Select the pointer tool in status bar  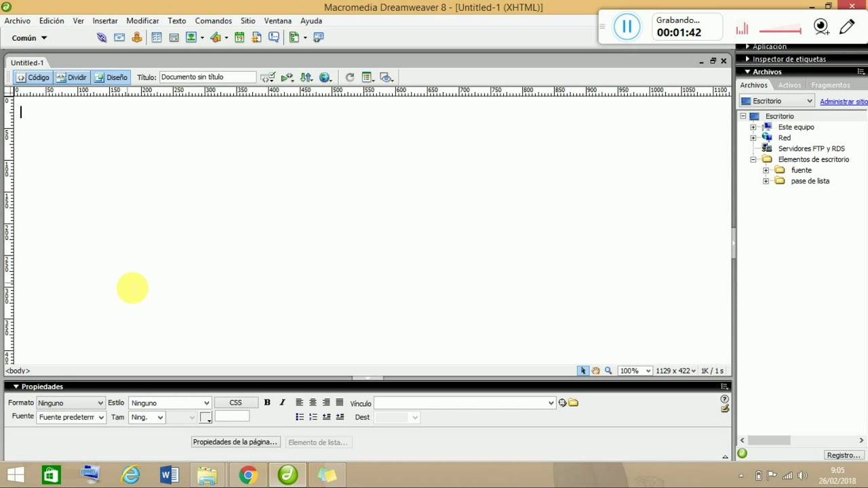(x=583, y=371)
